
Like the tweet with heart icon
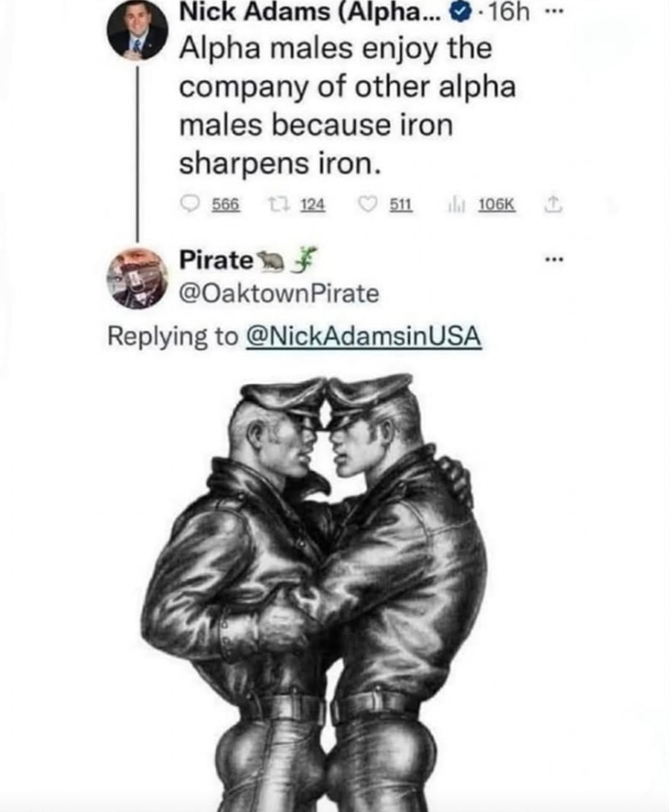368,205
